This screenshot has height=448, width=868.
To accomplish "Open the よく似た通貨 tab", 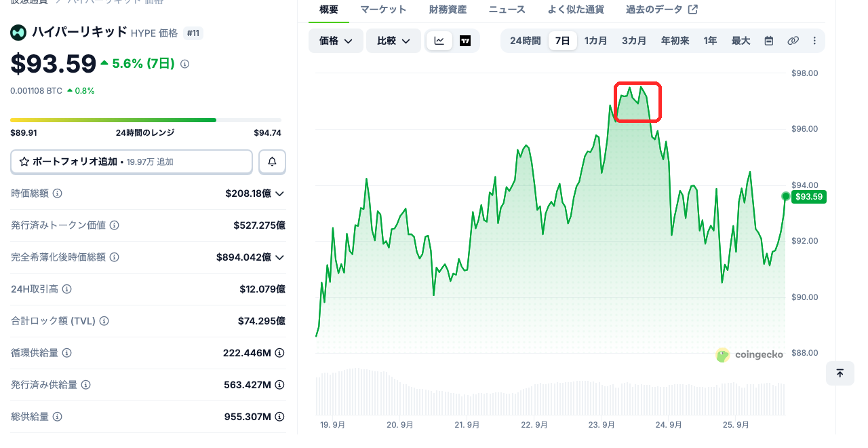I will coord(576,10).
